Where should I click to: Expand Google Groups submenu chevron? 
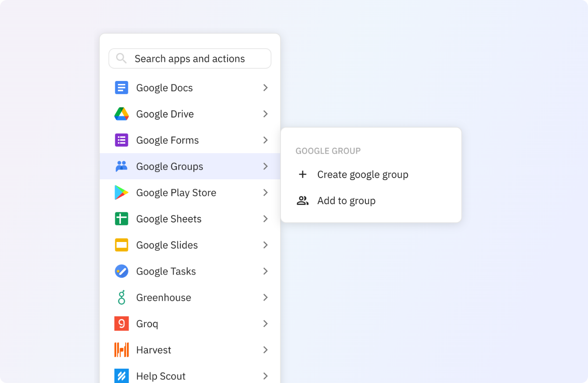click(265, 166)
